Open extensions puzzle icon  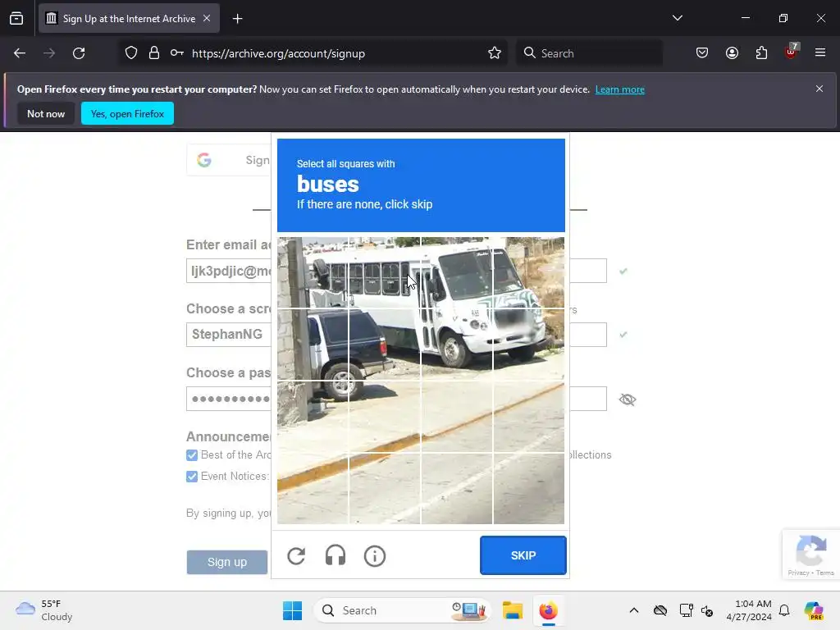[x=761, y=53]
